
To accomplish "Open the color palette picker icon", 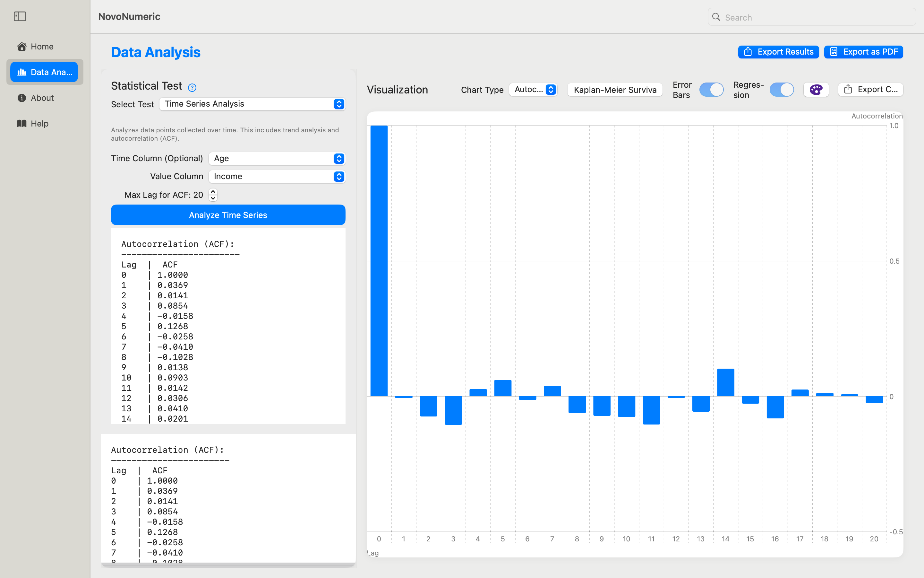I will point(816,90).
